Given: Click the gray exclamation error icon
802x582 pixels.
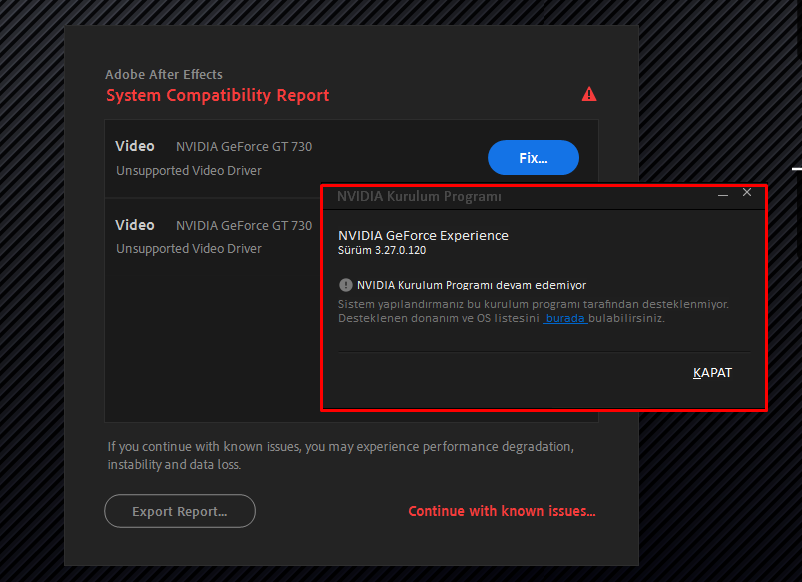Looking at the screenshot, I should click(346, 285).
